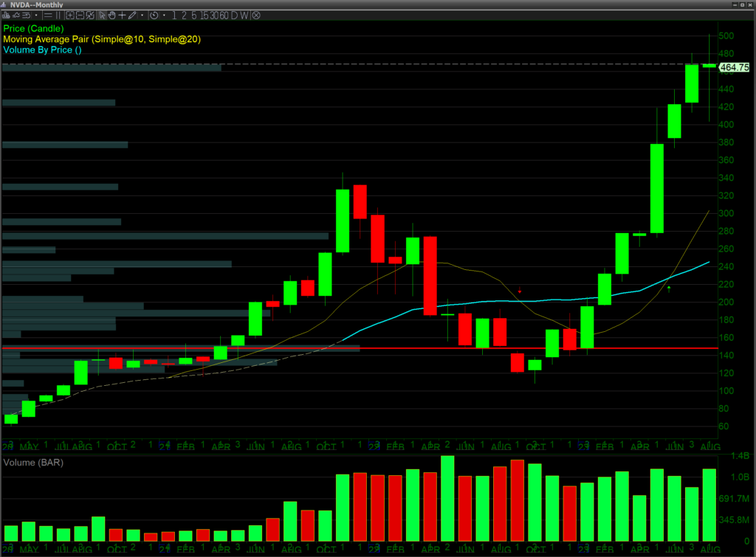Click the zoom out icon

coord(80,15)
